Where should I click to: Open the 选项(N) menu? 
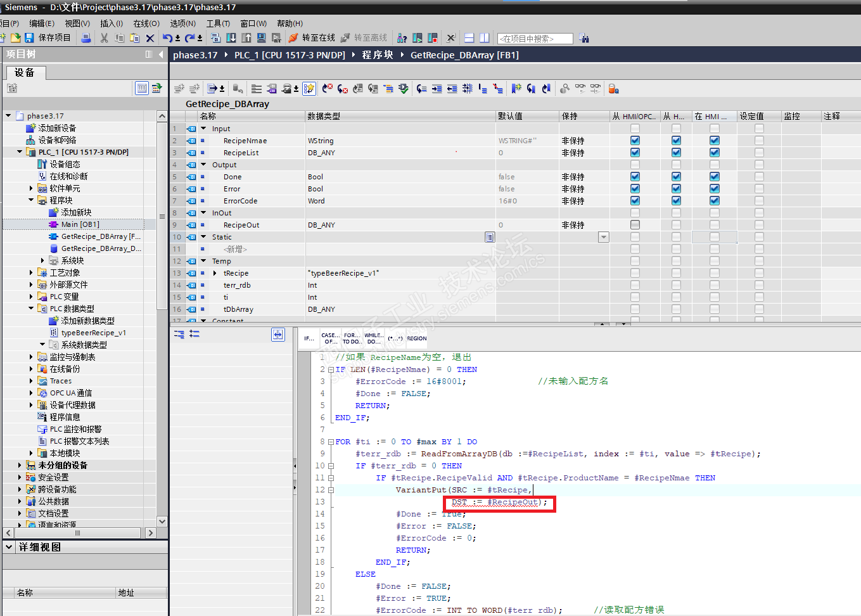182,23
